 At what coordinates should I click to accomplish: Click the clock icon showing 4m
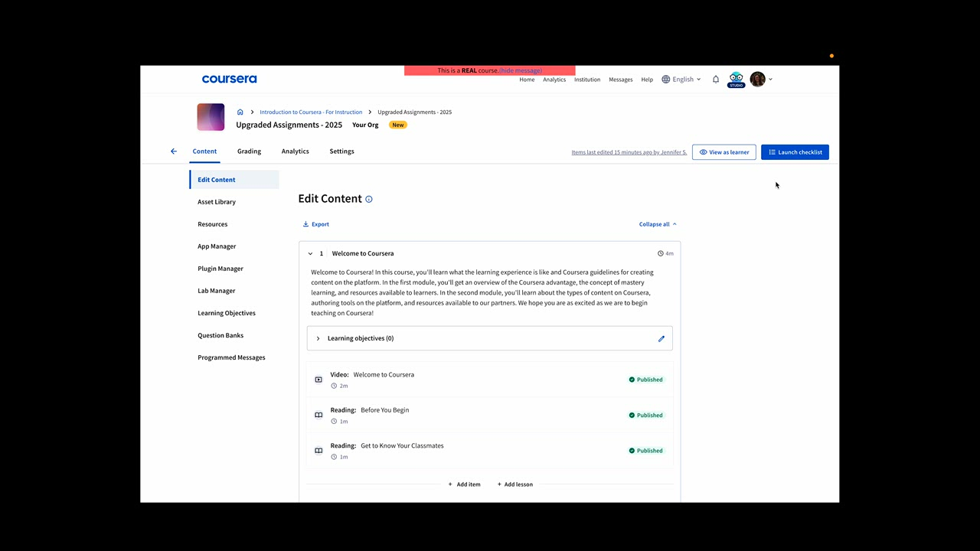click(661, 253)
